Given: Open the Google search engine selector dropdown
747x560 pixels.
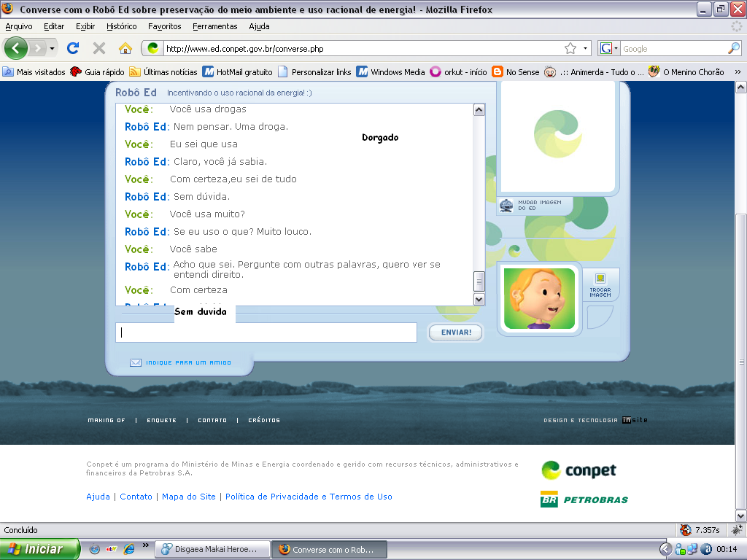Looking at the screenshot, I should 616,48.
